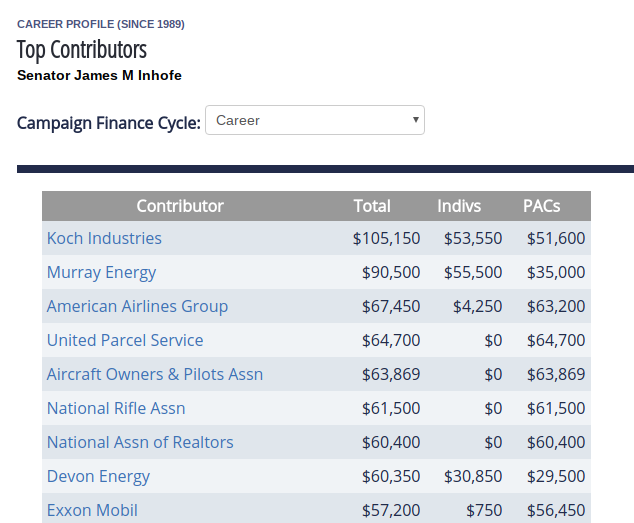Image resolution: width=634 pixels, height=523 pixels.
Task: Click the Contributor column header
Action: pyautogui.click(x=180, y=206)
